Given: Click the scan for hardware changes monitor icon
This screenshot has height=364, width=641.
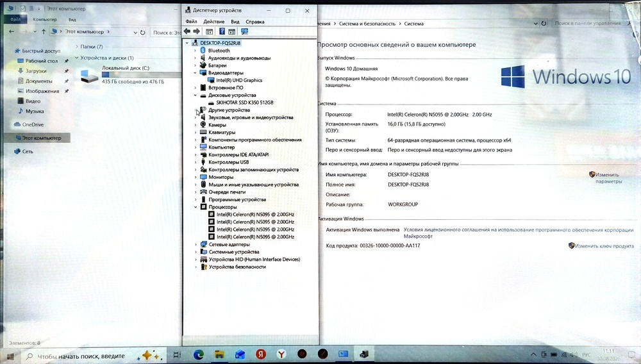Looking at the screenshot, I should coord(244,31).
